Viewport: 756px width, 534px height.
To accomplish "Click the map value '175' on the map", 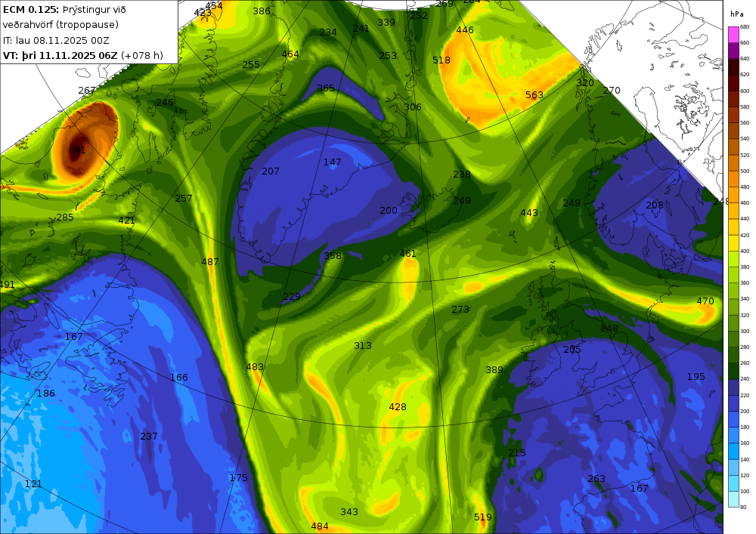I will point(238,477).
